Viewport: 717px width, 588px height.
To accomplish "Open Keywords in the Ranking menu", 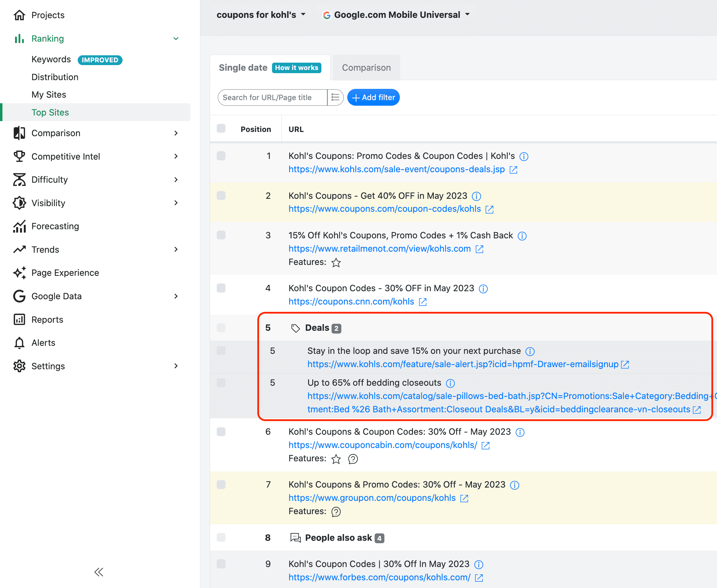I will coord(51,59).
